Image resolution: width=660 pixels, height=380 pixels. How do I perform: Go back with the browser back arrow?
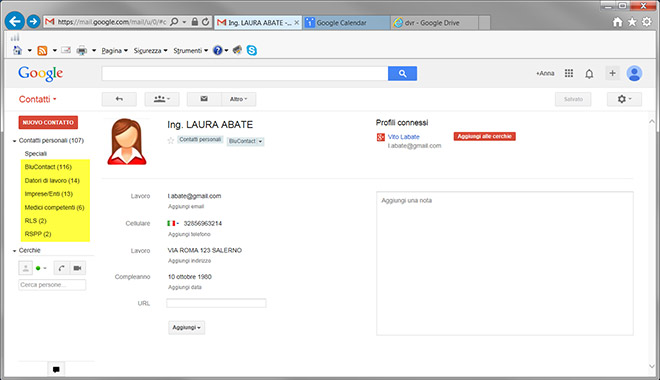(x=15, y=21)
